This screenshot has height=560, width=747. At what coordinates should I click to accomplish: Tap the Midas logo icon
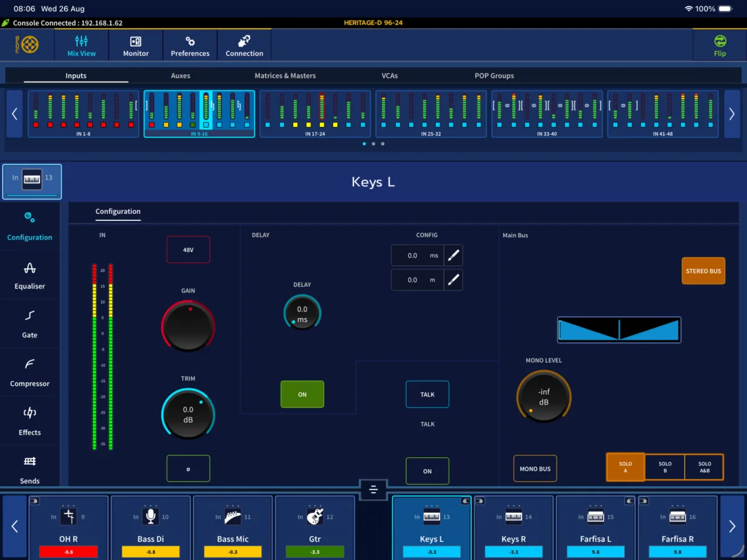tap(27, 45)
